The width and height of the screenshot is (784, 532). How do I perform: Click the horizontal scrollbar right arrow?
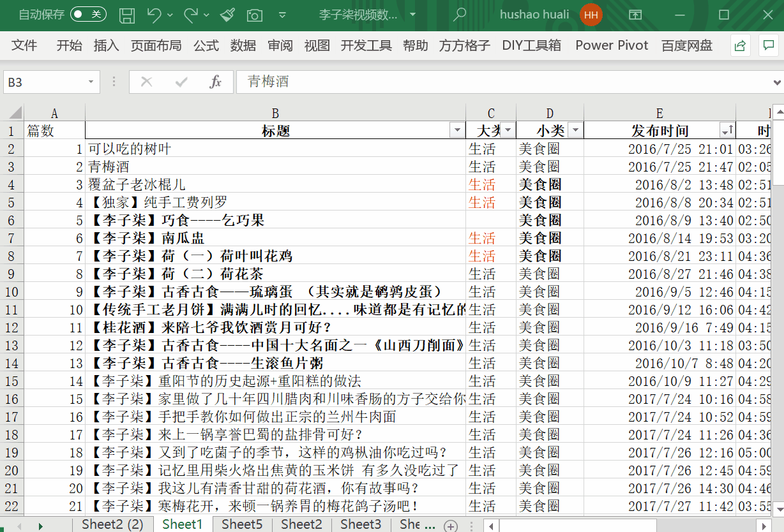(x=765, y=526)
